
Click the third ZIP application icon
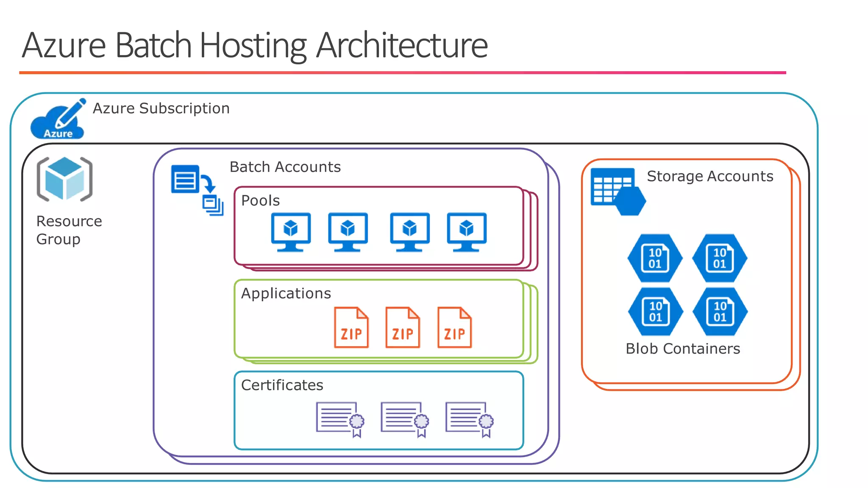(x=454, y=327)
